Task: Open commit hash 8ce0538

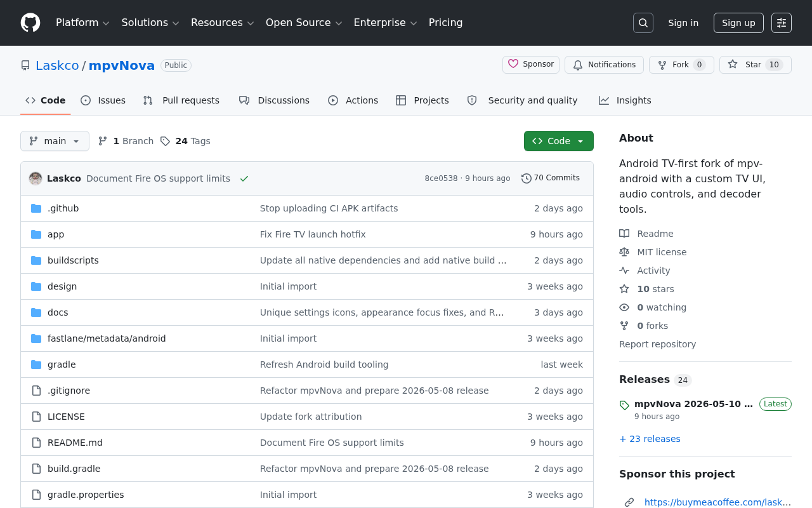Action: [x=441, y=178]
